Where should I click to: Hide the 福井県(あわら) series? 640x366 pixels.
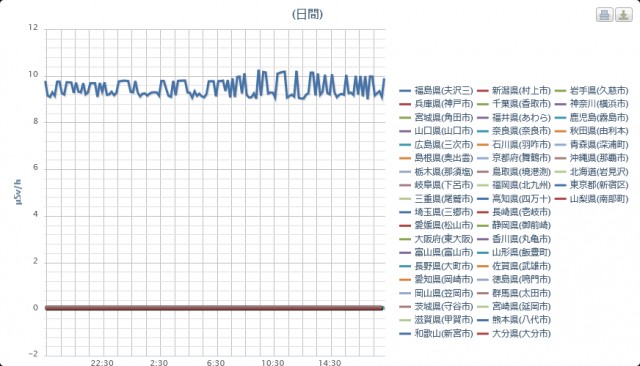(x=514, y=118)
